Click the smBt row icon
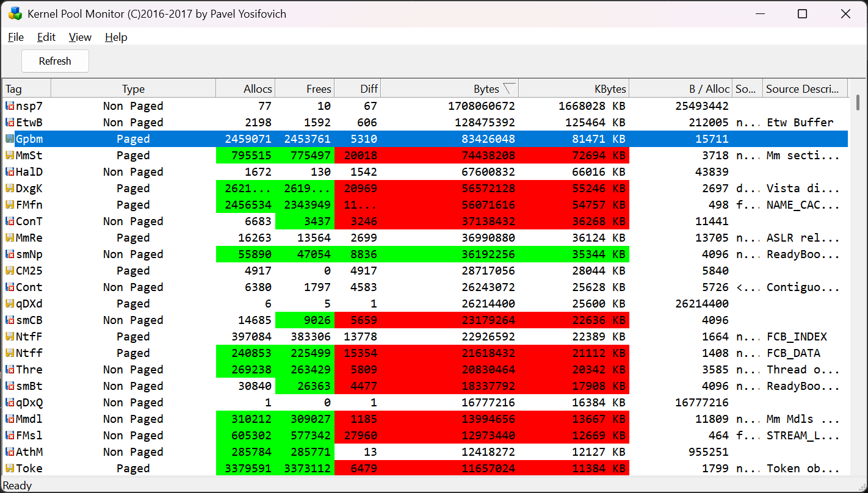 tap(10, 386)
